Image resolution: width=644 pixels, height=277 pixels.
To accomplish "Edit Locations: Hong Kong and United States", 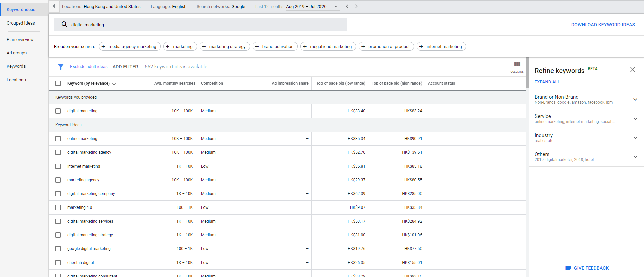I will (101, 6).
